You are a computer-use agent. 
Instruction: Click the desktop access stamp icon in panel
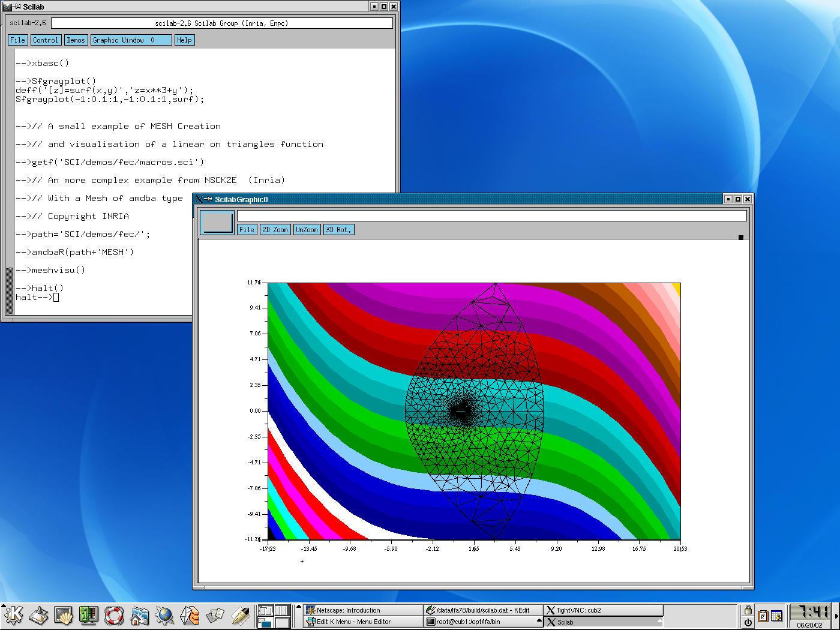38,616
